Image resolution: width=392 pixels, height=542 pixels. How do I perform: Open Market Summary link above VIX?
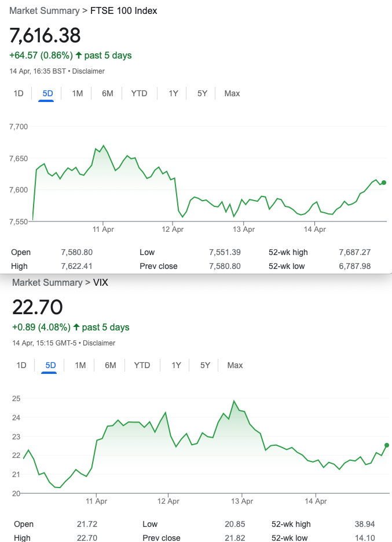(47, 282)
